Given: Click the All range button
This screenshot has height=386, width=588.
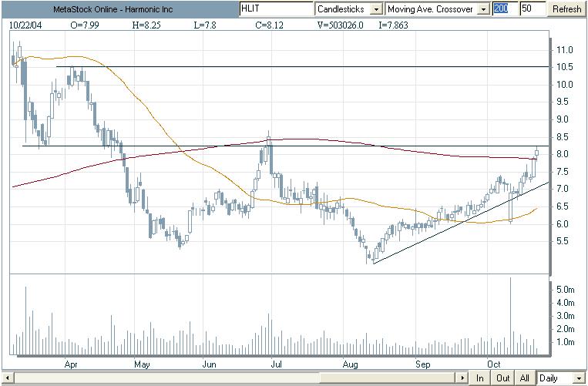Looking at the screenshot, I should (525, 378).
